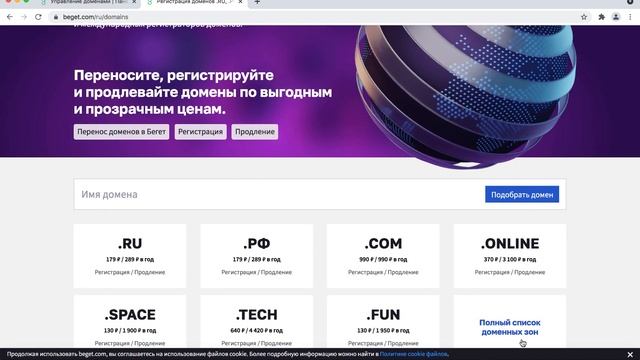Screen dimensions: 640x360
Task: Click the .РФ price 179 ₽ / 289 ₽
Action: pyautogui.click(x=257, y=259)
